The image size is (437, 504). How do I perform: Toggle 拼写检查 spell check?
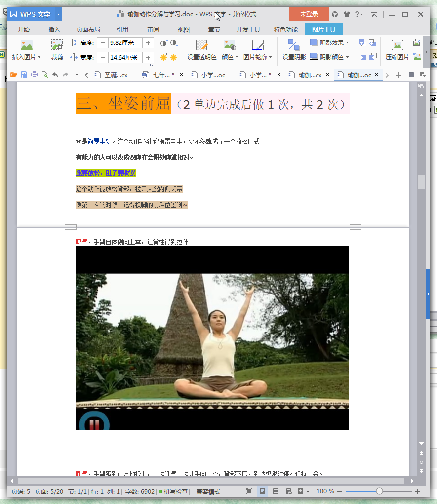173,492
